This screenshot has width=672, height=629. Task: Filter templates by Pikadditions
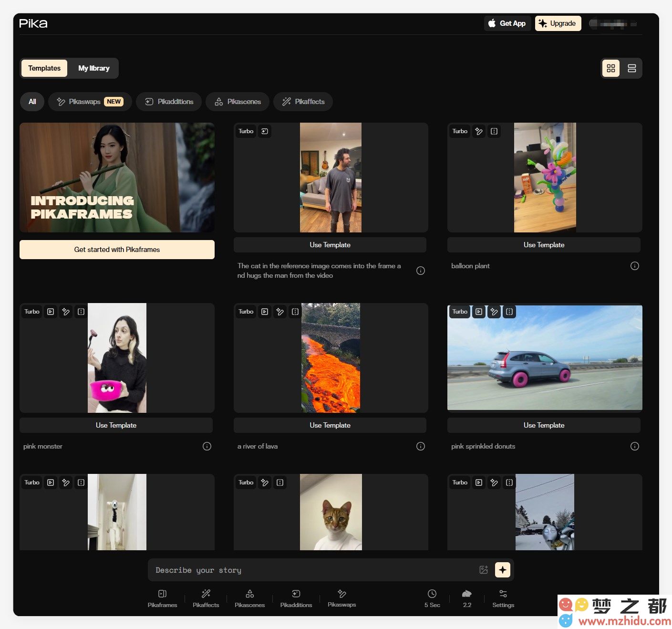(x=169, y=102)
